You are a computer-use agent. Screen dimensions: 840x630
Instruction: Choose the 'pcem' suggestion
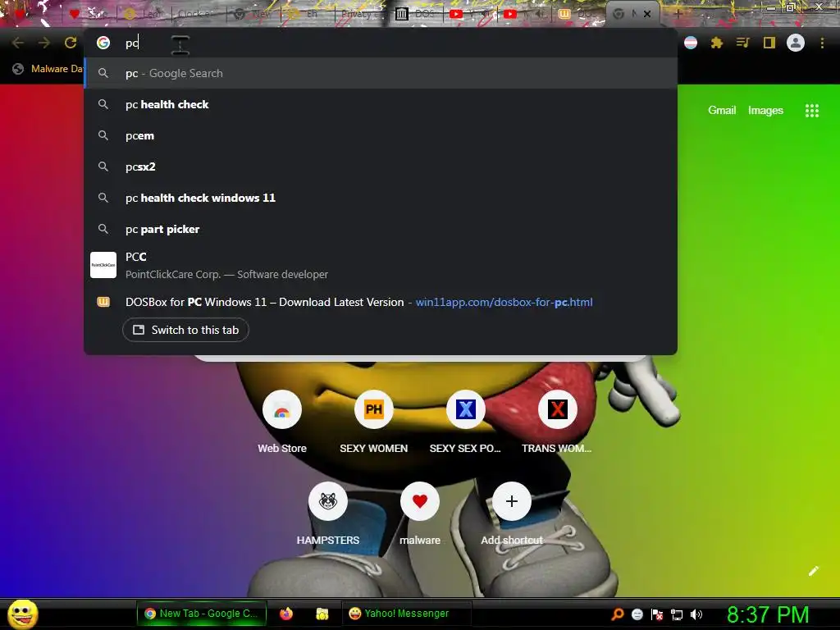(381, 135)
